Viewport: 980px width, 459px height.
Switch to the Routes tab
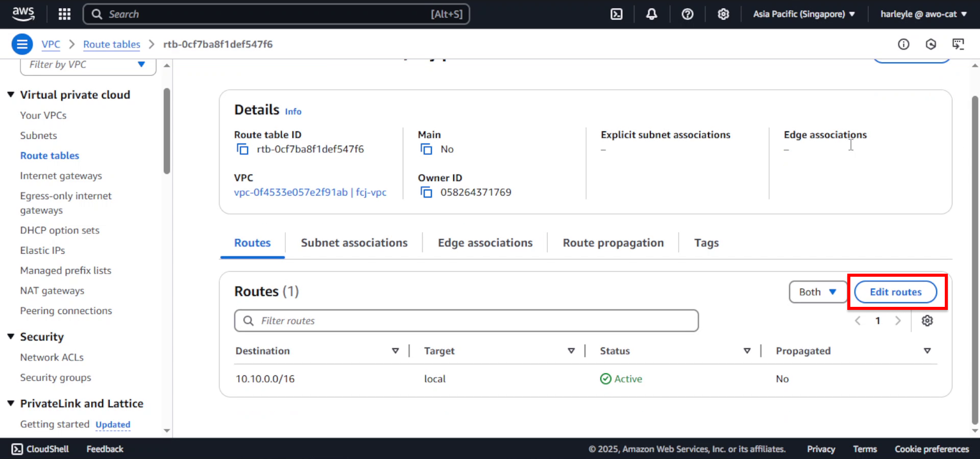tap(252, 243)
